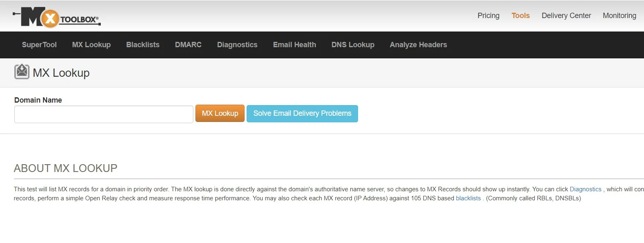Open the Blacklists tool
Viewport: 644px width, 243px height.
[x=143, y=45]
